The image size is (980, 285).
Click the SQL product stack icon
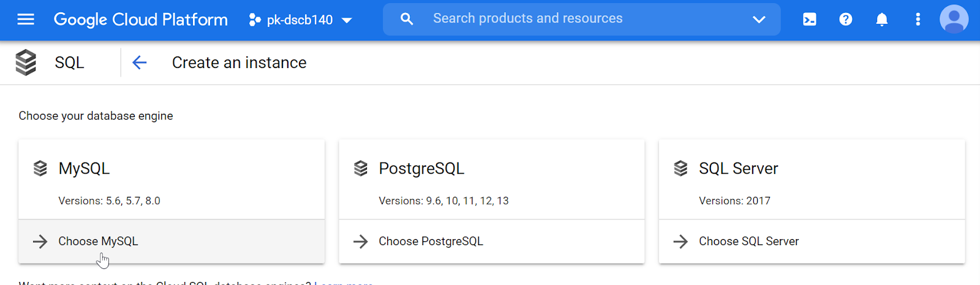[x=26, y=63]
